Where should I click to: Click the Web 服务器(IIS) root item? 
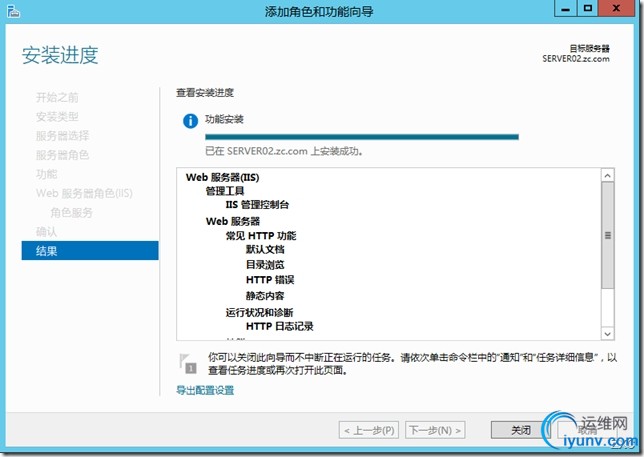pyautogui.click(x=222, y=177)
